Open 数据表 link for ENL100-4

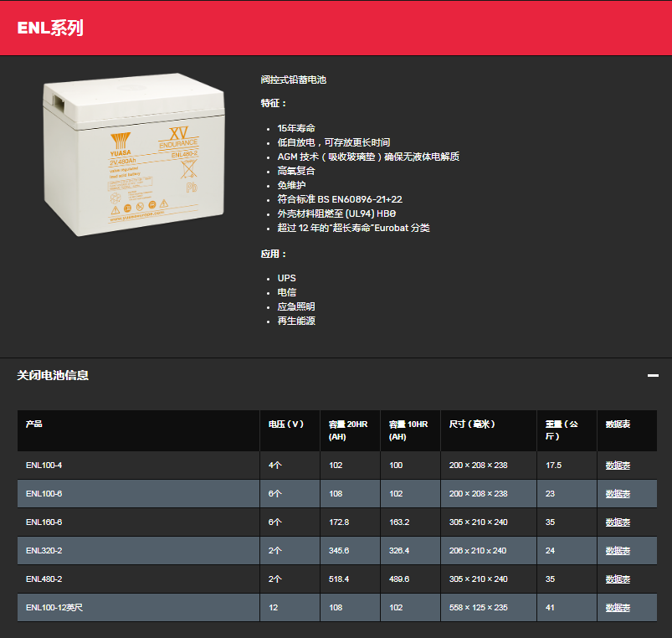(618, 466)
